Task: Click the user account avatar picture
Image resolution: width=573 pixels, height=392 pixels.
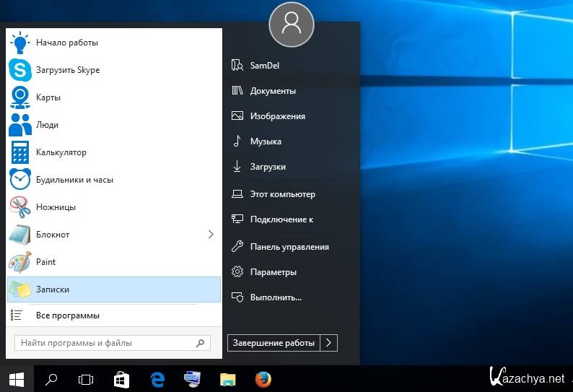Action: tap(292, 24)
